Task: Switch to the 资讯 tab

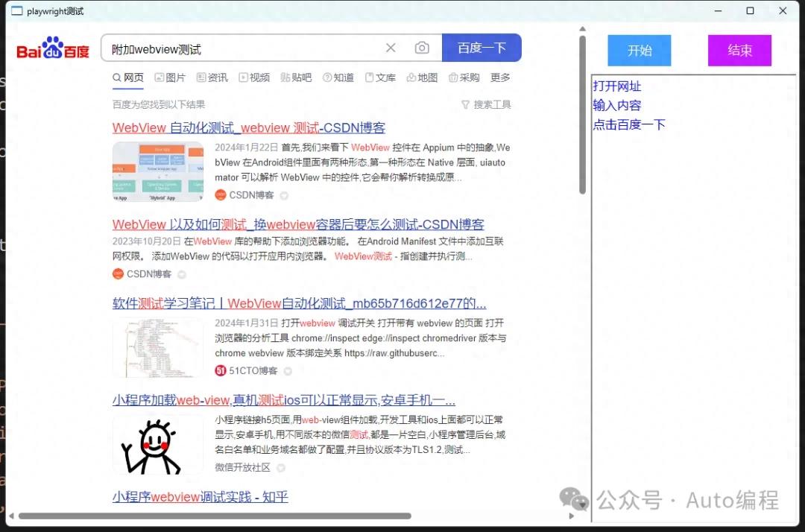Action: [x=212, y=77]
